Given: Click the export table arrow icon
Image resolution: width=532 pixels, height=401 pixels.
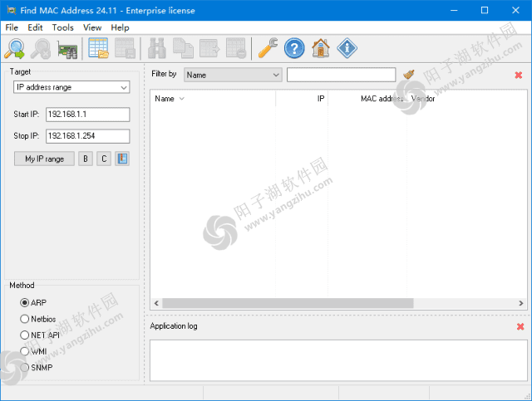Looking at the screenshot, I should click(x=209, y=48).
